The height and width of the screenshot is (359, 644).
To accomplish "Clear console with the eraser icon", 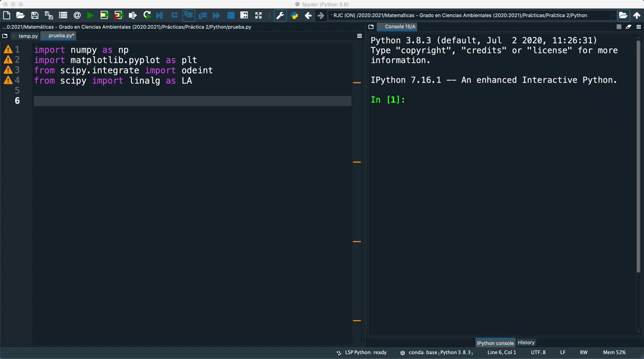I will 629,27.
